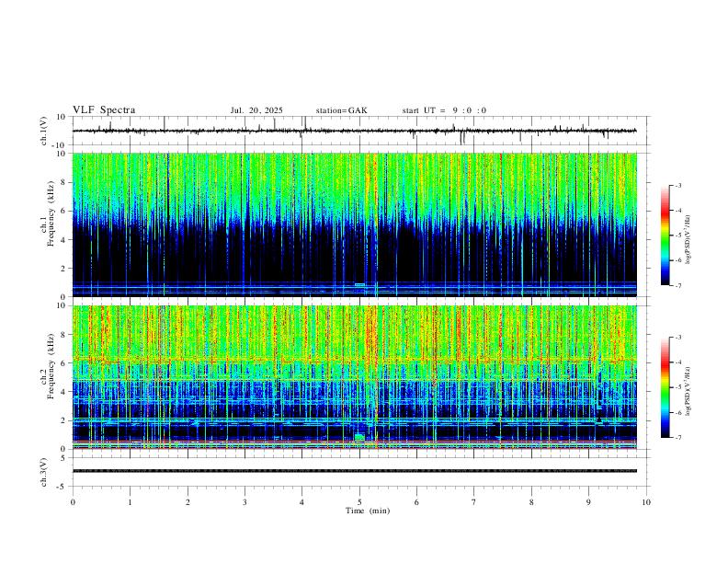728x563 pixels.
Task: Click the 'start UT = 9 : 0 : 0' text
Action: [444, 110]
